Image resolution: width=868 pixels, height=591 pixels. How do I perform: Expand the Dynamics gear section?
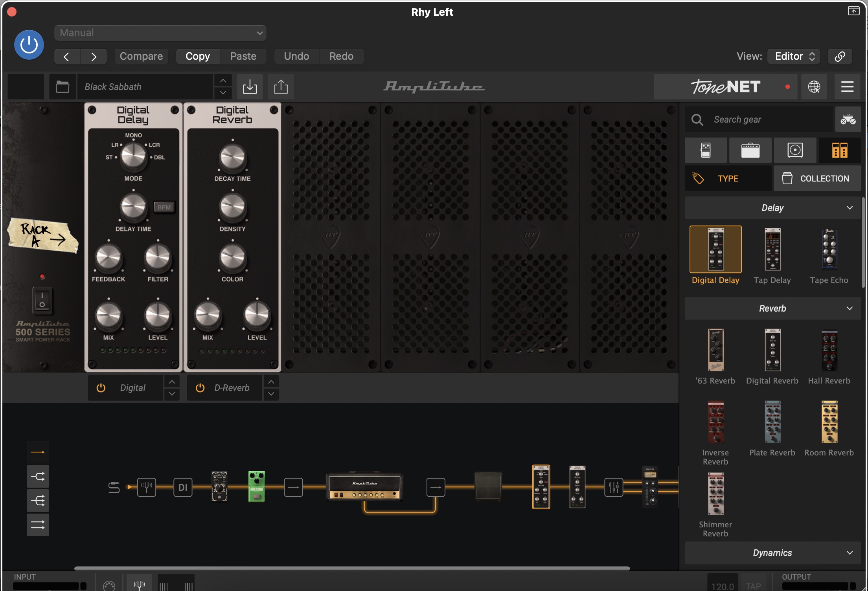[x=772, y=553]
